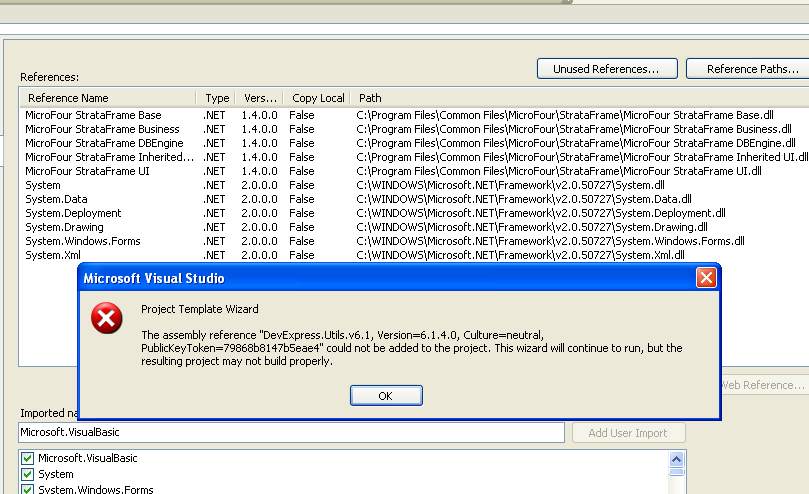Click the Copy Local column header

point(318,98)
